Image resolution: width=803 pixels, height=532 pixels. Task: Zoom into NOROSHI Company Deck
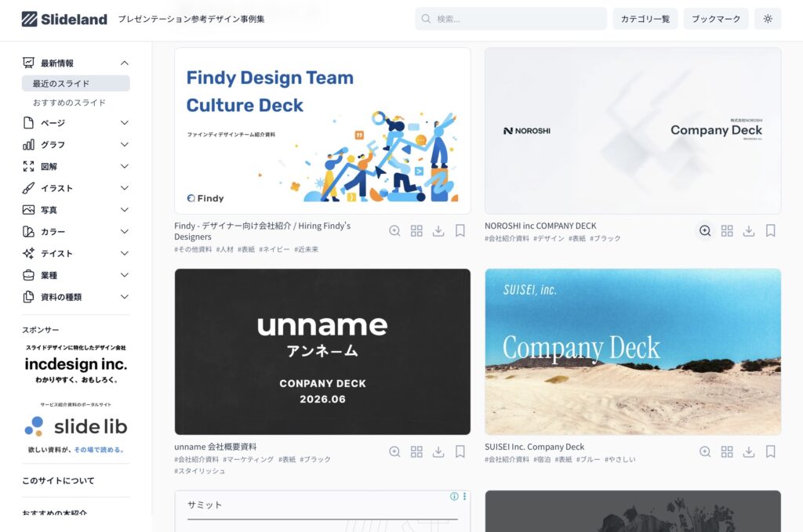pyautogui.click(x=705, y=230)
